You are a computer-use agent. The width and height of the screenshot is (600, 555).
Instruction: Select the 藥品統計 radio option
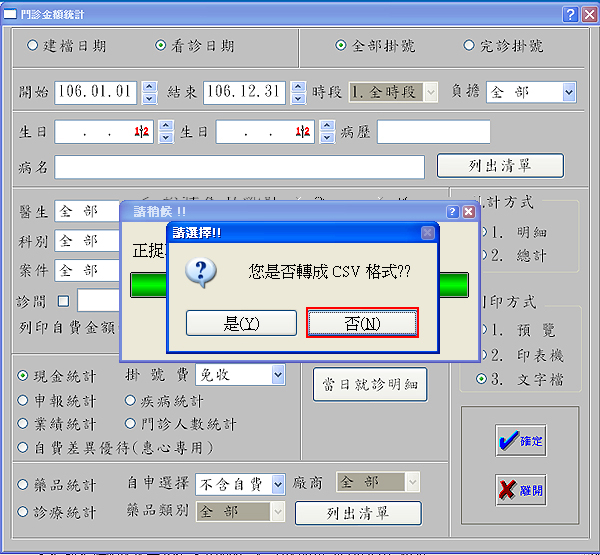[23, 485]
